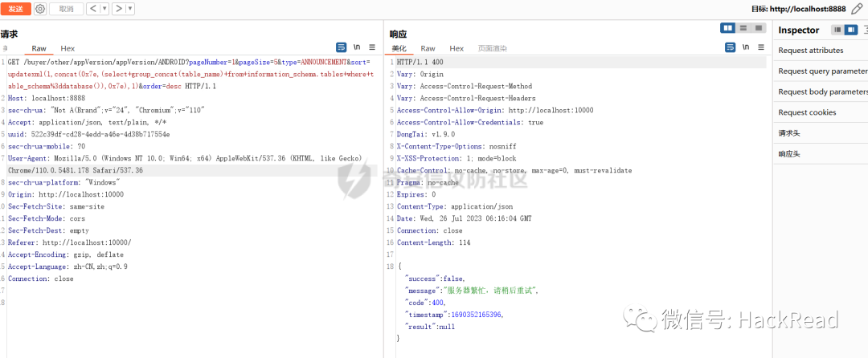
Task: Switch to the response 页面渲染 tab
Action: 492,48
